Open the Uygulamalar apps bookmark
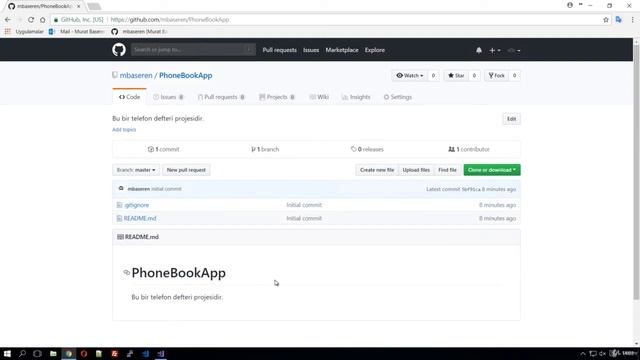The image size is (640, 360). (x=24, y=31)
